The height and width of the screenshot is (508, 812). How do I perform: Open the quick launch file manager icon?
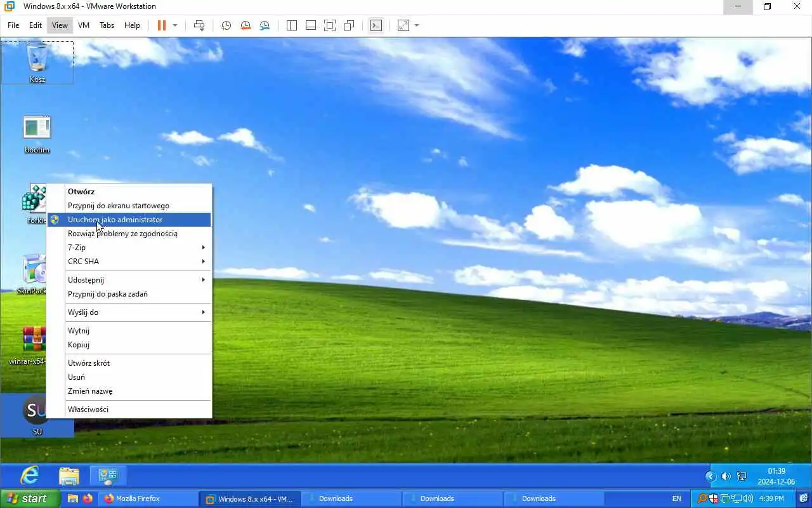point(73,498)
